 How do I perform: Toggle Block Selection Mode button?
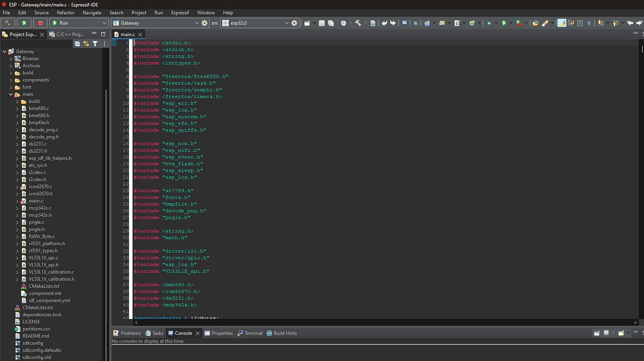(580, 23)
